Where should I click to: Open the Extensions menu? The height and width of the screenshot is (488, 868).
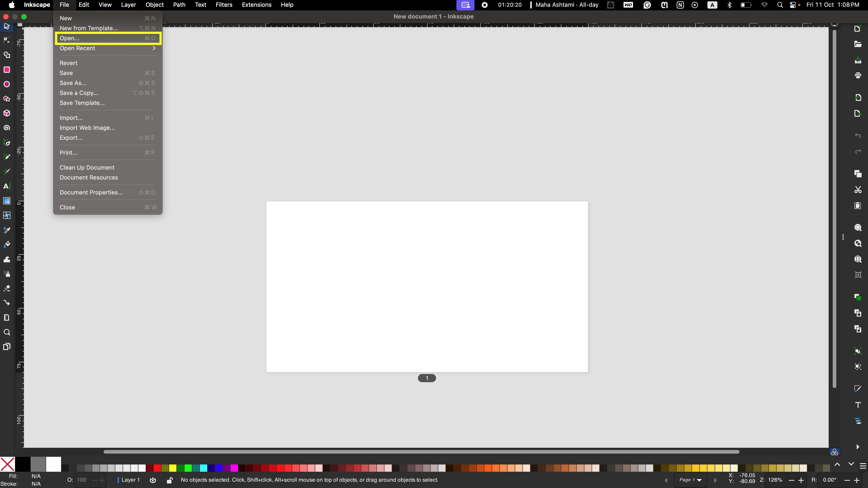point(256,5)
